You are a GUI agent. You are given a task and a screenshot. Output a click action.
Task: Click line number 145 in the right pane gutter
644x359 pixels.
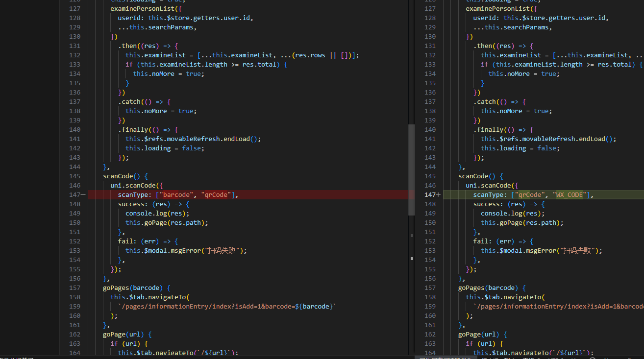click(430, 176)
